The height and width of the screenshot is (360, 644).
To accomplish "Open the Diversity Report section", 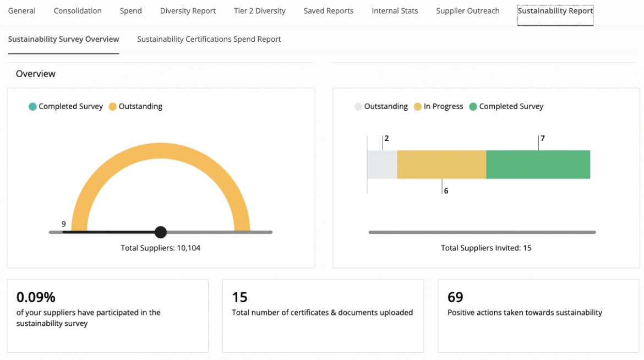I will tap(188, 10).
